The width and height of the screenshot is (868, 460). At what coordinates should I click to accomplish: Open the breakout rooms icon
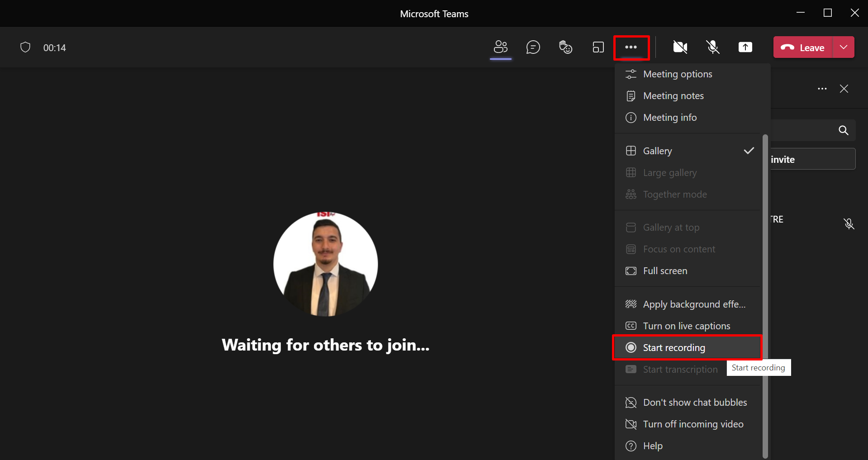598,47
